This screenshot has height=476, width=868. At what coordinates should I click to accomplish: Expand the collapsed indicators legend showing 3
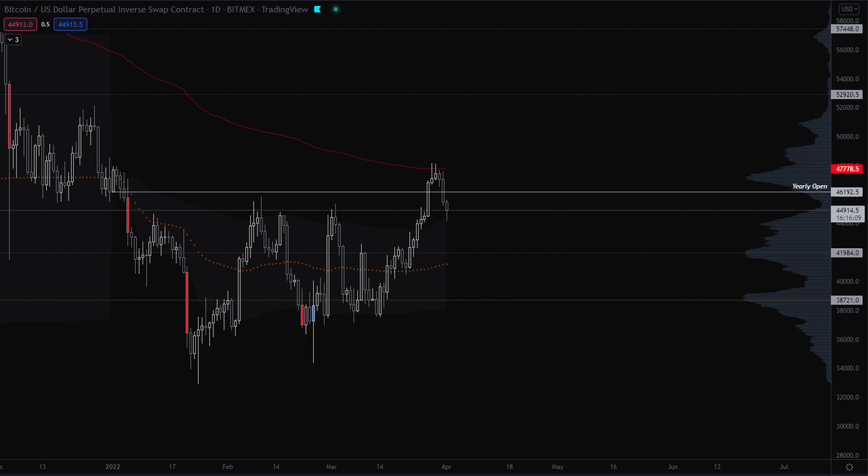[14, 40]
